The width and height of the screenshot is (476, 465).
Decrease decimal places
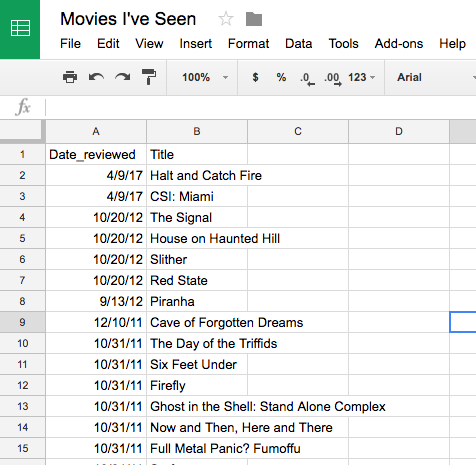point(307,79)
